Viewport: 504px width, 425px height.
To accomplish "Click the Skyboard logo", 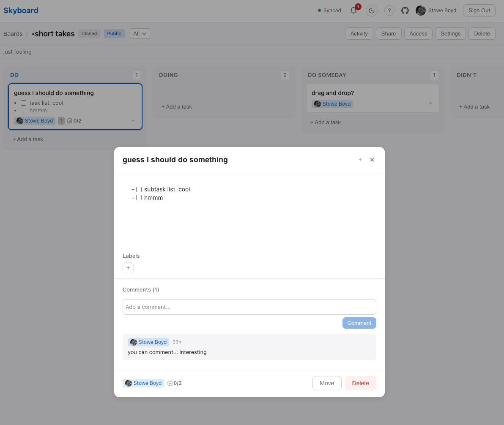I will [x=21, y=11].
